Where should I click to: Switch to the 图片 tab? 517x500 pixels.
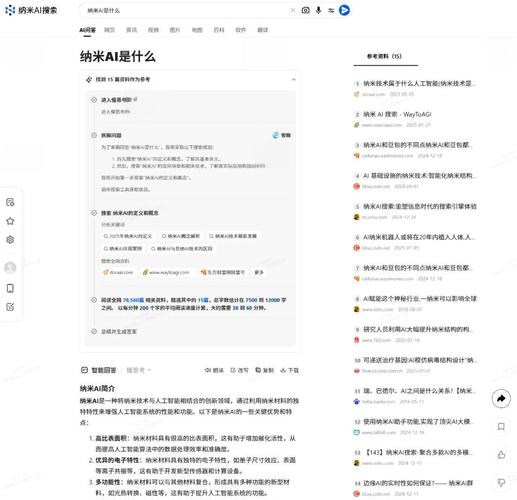(175, 30)
